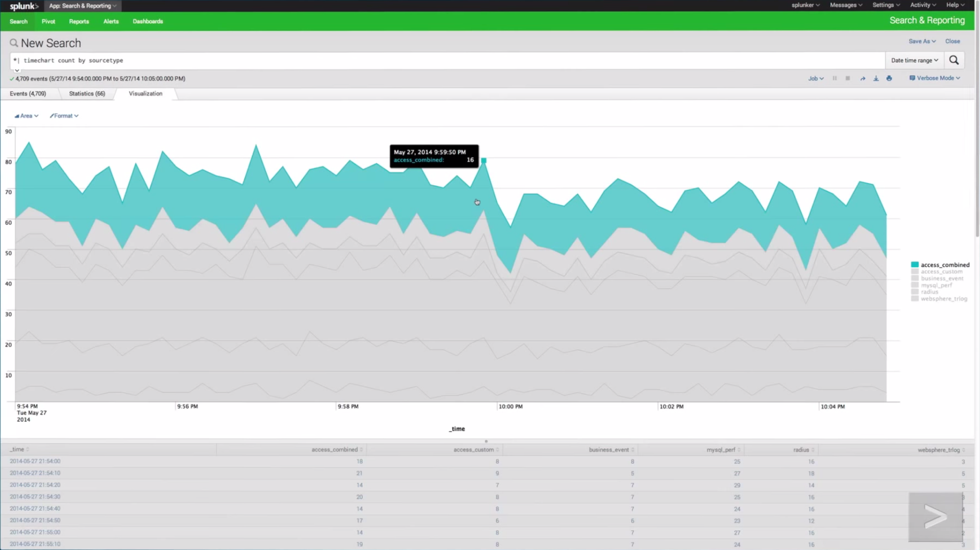Open the Format options dropdown

pos(64,116)
